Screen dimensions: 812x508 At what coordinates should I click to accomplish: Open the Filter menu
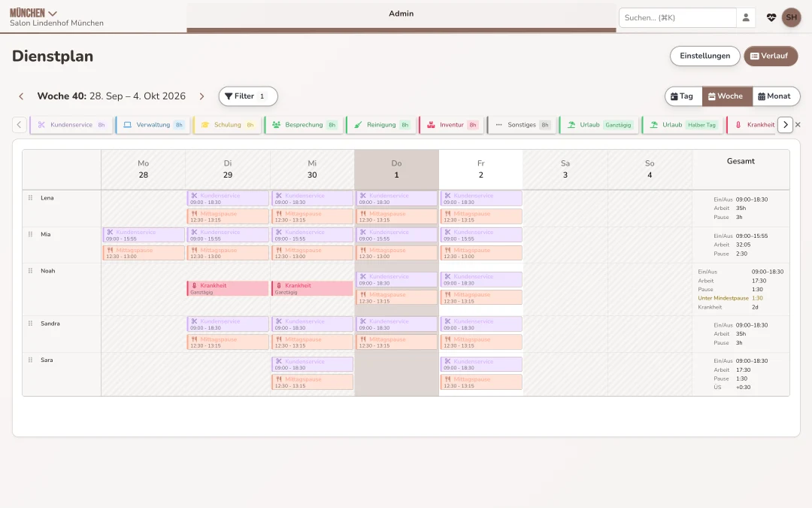click(x=248, y=96)
